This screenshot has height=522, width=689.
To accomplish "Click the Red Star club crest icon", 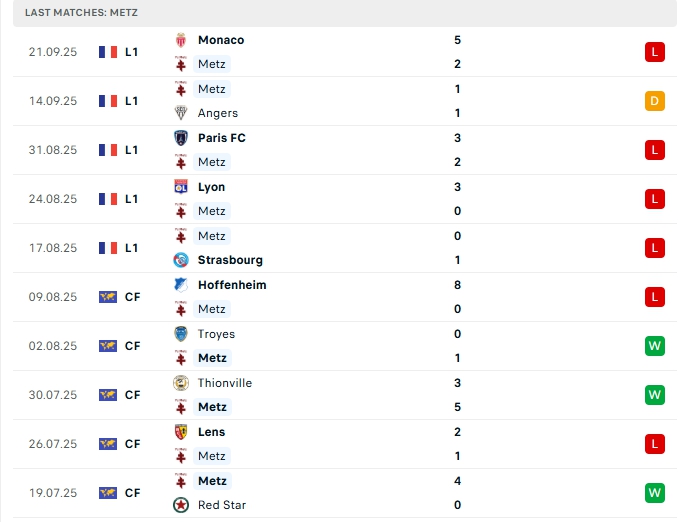I will 181,505.
